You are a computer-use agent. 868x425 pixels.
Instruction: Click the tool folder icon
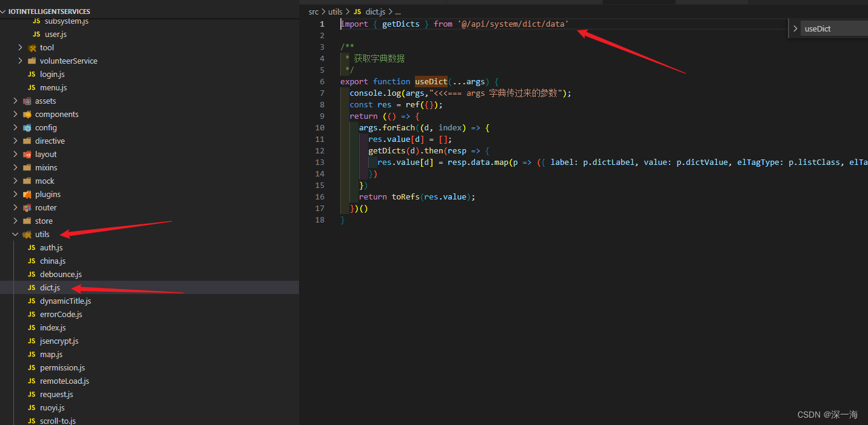click(32, 47)
